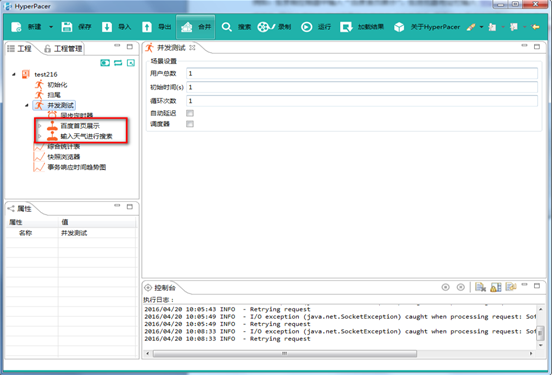Collapse the 并发测试 tree node

27,105
